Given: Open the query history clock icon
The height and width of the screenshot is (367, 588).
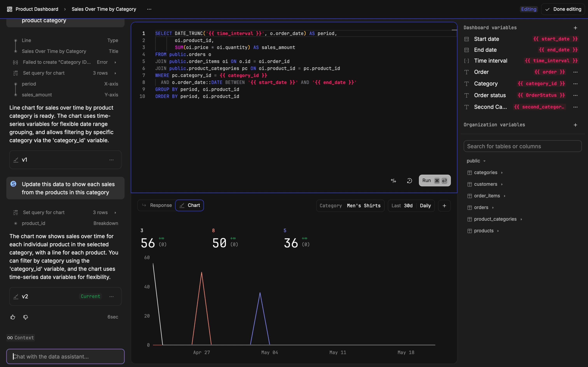Looking at the screenshot, I should (409, 181).
